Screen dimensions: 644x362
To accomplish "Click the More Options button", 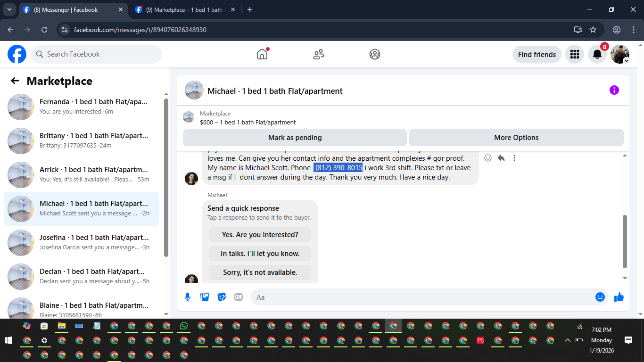I will click(x=516, y=138).
